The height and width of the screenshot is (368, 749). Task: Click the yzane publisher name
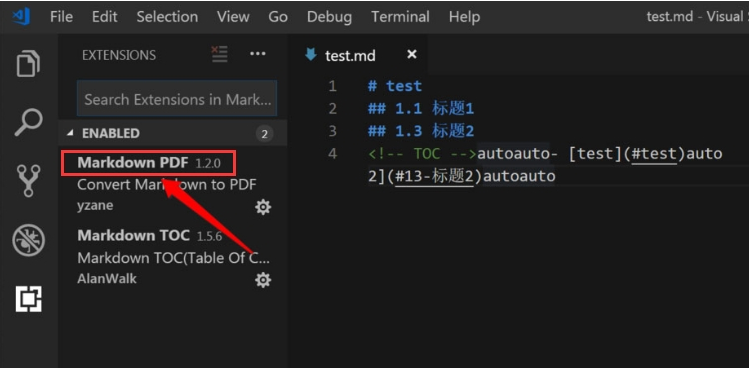95,206
